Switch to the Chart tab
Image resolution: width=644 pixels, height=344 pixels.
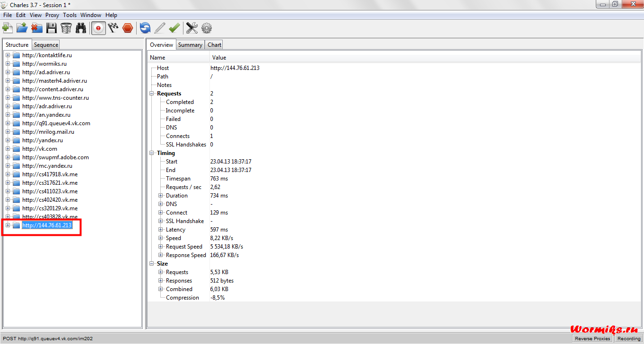click(x=214, y=45)
